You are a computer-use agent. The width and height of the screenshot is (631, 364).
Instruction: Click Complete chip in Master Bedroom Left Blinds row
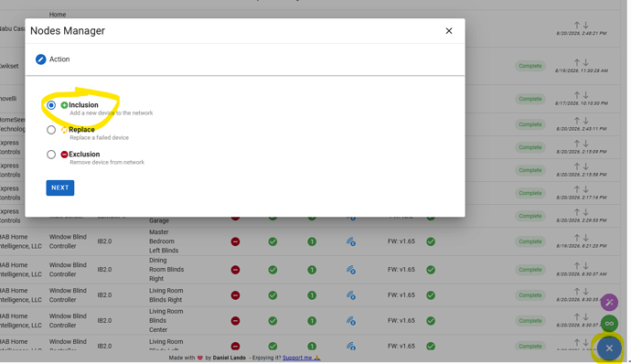pos(530,241)
